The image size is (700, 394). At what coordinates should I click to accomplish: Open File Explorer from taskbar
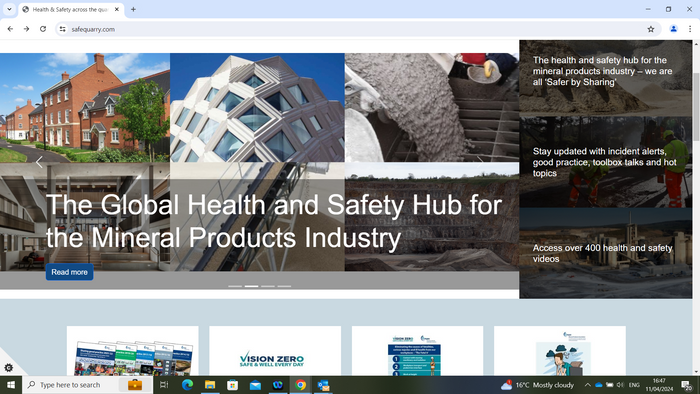click(x=210, y=385)
